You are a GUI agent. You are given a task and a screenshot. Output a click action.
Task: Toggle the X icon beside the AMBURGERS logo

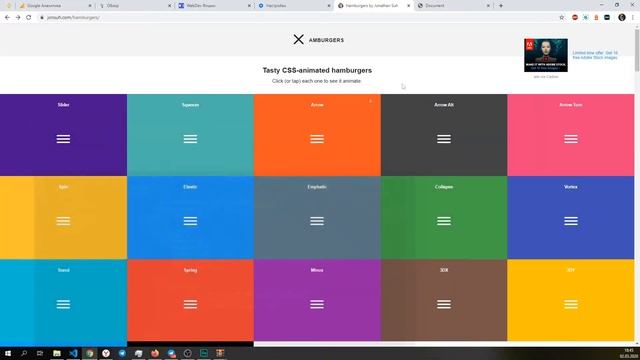298,40
